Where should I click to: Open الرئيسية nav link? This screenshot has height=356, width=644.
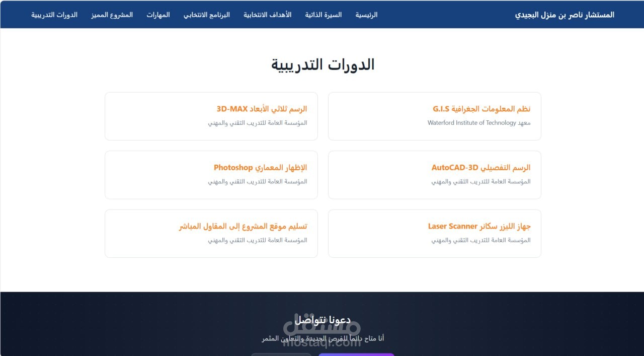coord(366,15)
